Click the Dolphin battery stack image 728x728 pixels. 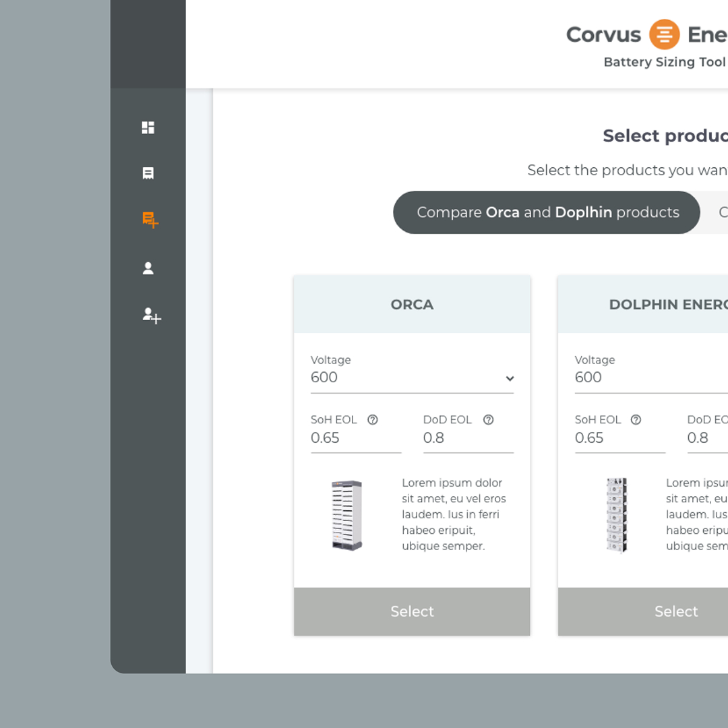pos(617,515)
